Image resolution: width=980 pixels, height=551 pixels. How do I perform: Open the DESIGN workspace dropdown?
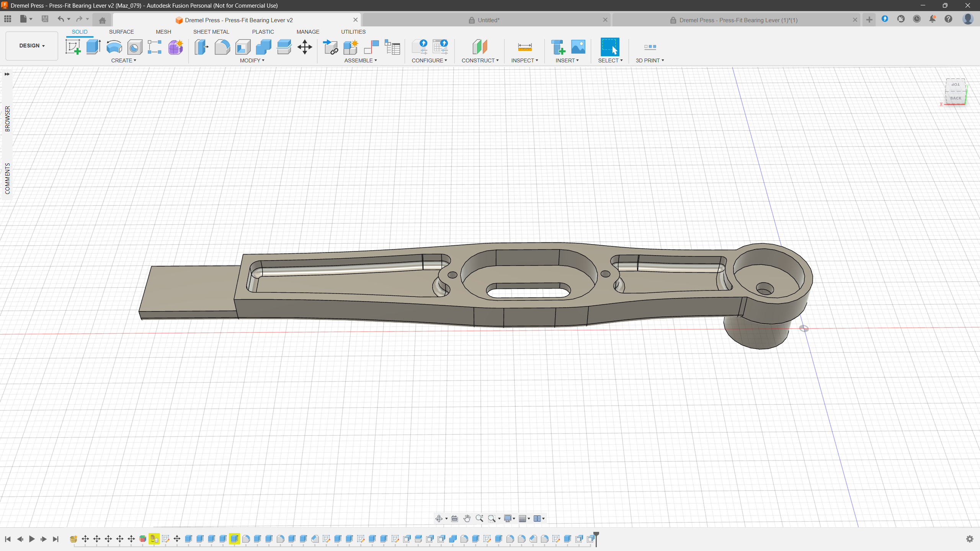(32, 46)
